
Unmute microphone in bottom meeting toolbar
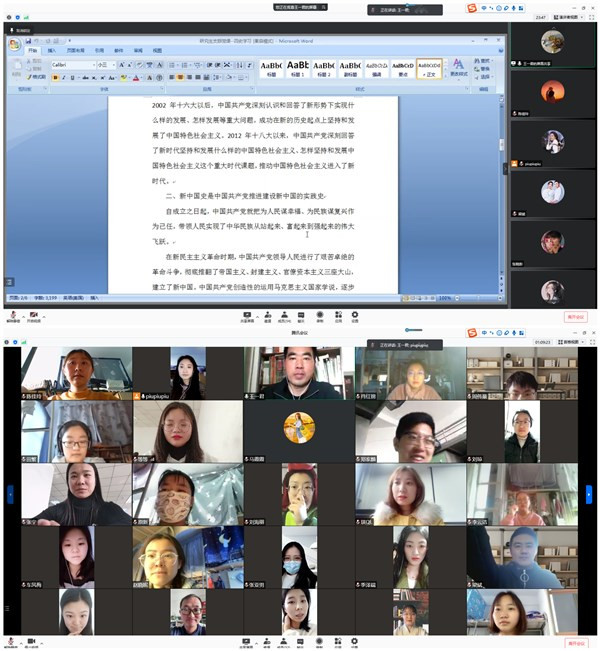click(13, 639)
